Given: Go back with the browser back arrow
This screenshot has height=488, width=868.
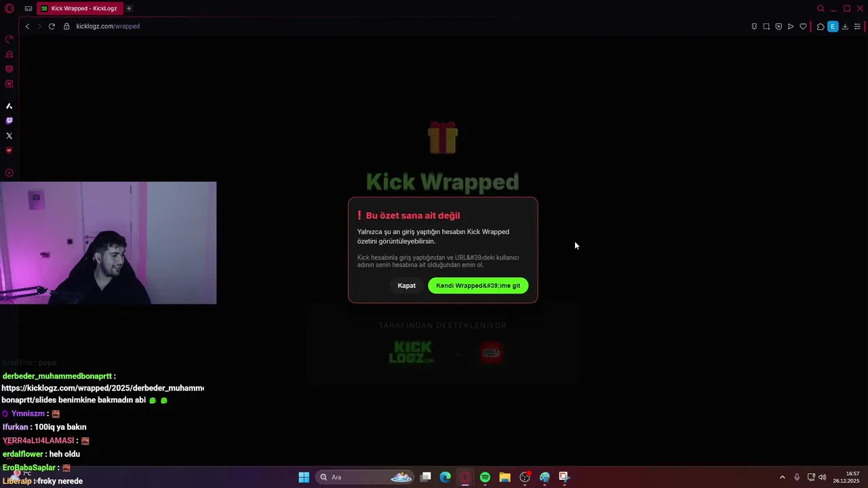Looking at the screenshot, I should (27, 26).
